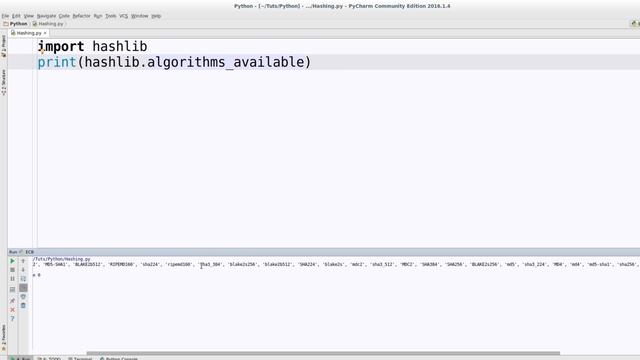This screenshot has height=360, width=640.
Task: Open the File menu
Action: click(5, 16)
